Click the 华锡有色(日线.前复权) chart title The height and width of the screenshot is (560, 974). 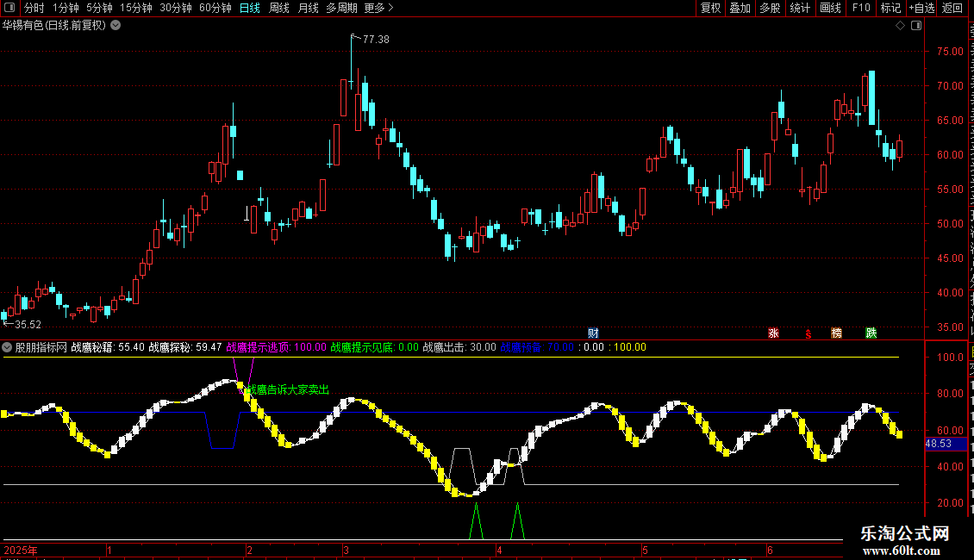54,26
